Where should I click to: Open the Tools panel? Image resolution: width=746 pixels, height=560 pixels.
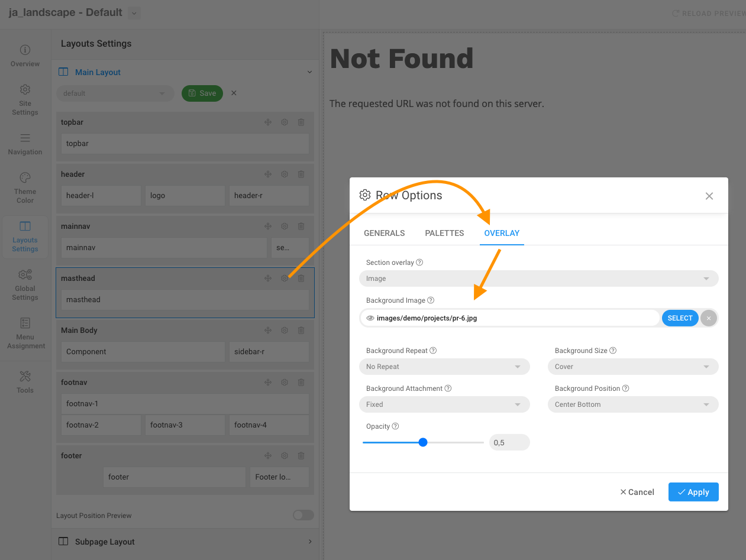click(x=25, y=381)
